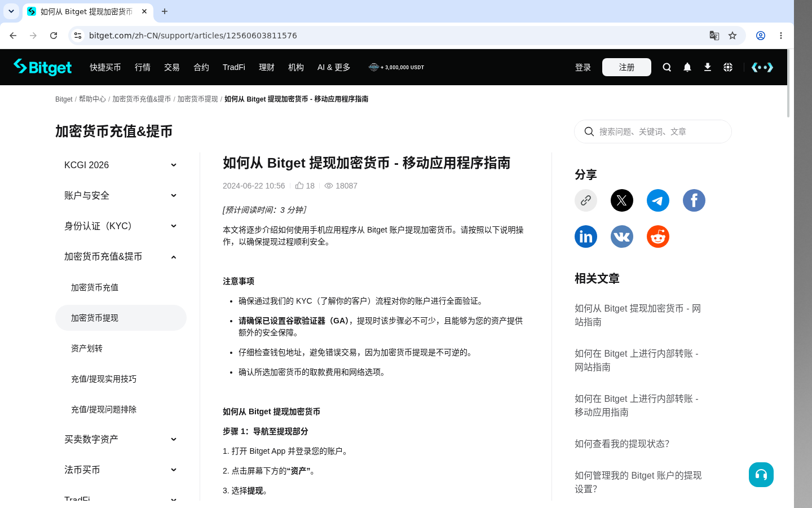This screenshot has width=812, height=508.
Task: Bookmark this page with star icon
Action: point(732,36)
